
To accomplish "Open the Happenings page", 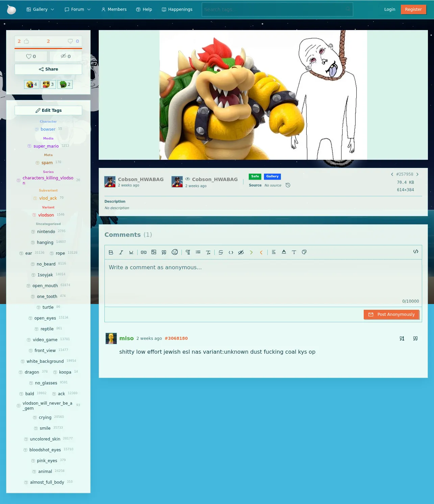I will tap(177, 9).
